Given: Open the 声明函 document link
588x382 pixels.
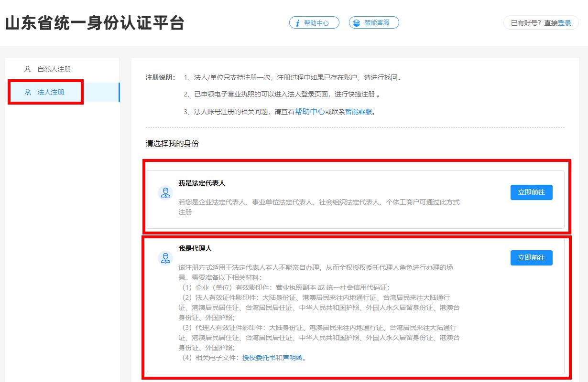Looking at the screenshot, I should (293, 358).
